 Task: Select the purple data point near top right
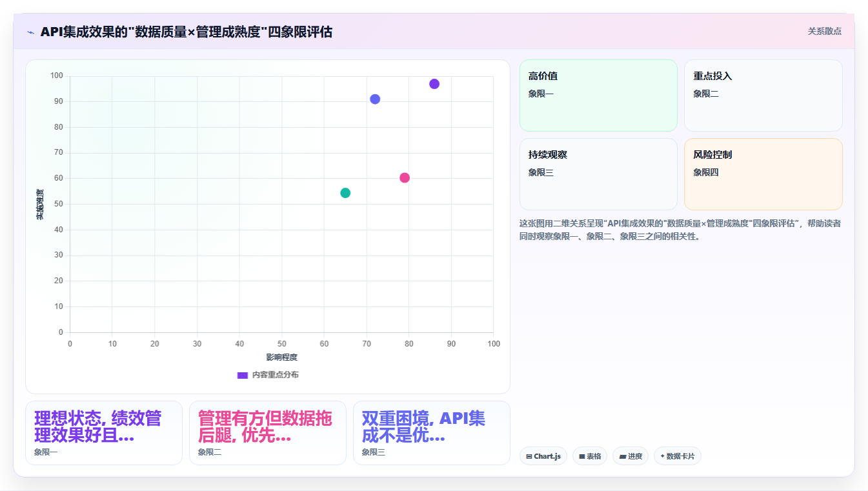pos(434,84)
